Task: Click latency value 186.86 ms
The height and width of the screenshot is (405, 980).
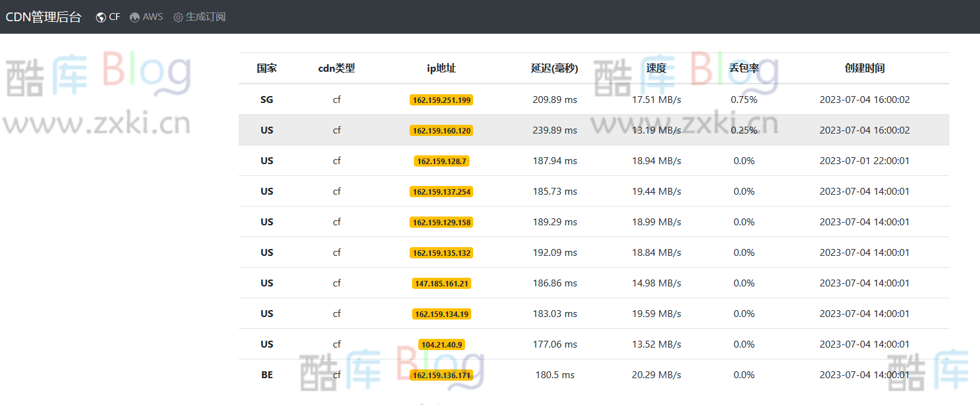Action: tap(555, 283)
